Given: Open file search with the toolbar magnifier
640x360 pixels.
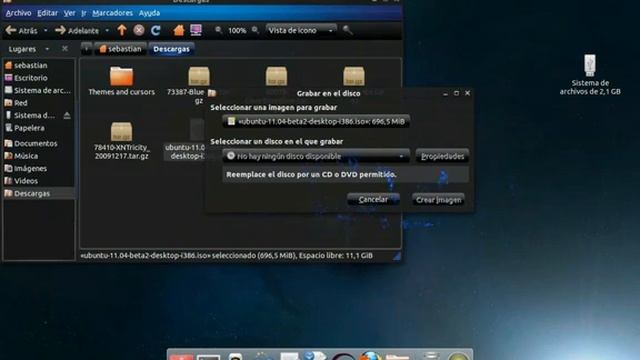Looking at the screenshot, I should click(347, 30).
